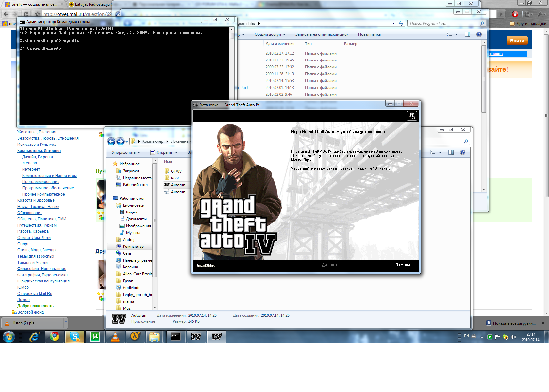Click the volume icon in system tray
The width and height of the screenshot is (549, 392).
pyautogui.click(x=513, y=337)
